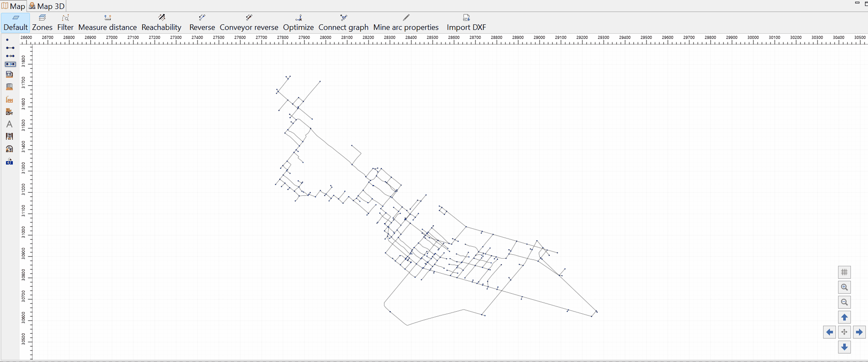Pan the map downward with arrow
The image size is (868, 362).
coord(844,347)
